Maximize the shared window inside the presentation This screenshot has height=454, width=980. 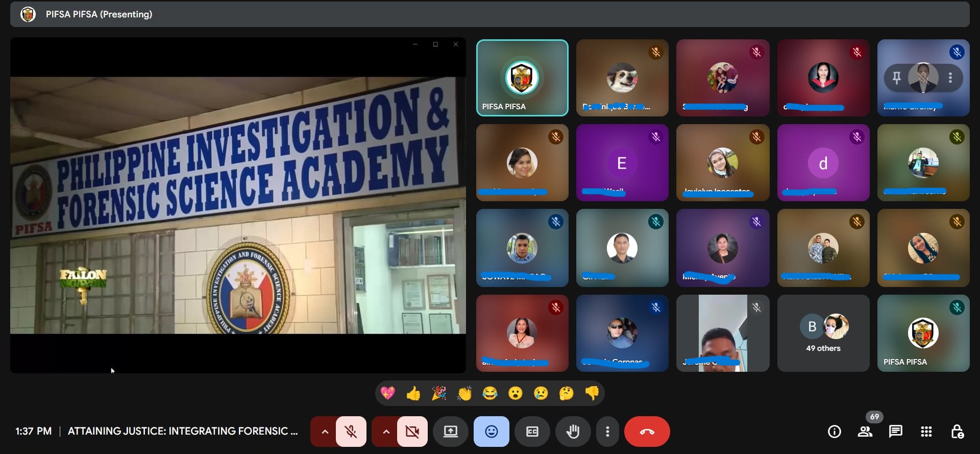tap(435, 44)
